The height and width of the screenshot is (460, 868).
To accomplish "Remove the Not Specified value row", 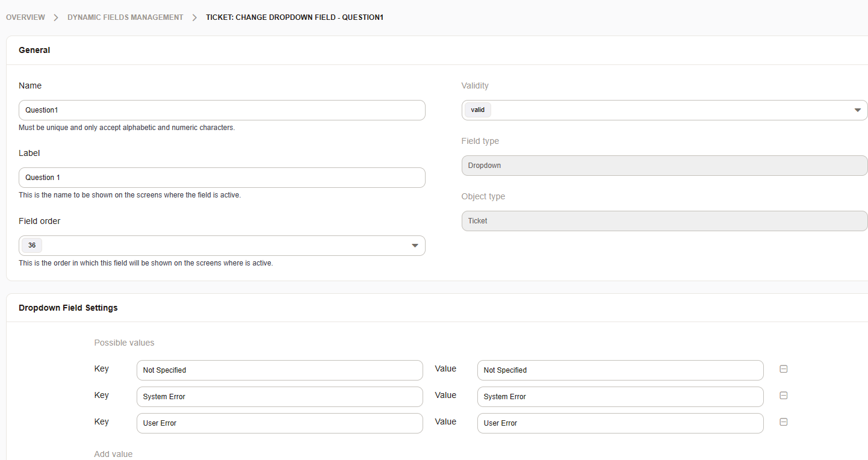I will 783,369.
